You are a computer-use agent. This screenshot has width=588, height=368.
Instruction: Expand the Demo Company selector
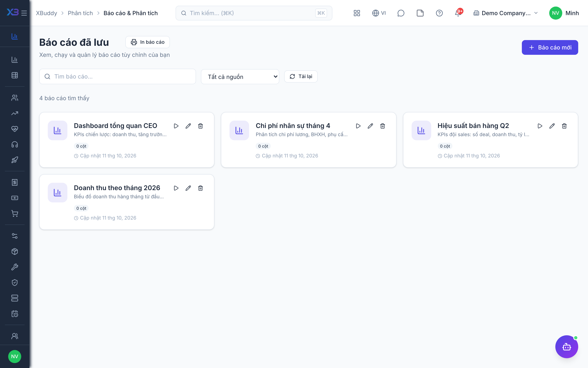tap(506, 13)
